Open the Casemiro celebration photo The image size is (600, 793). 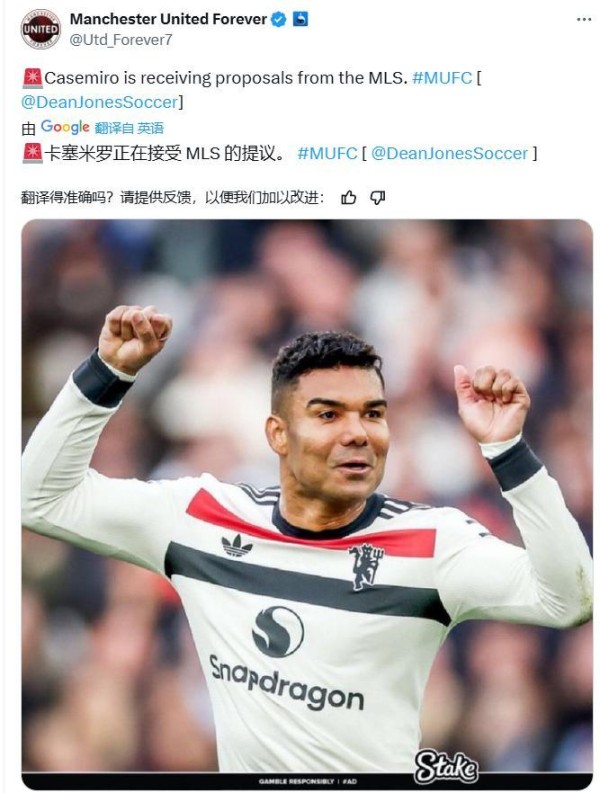click(307, 503)
